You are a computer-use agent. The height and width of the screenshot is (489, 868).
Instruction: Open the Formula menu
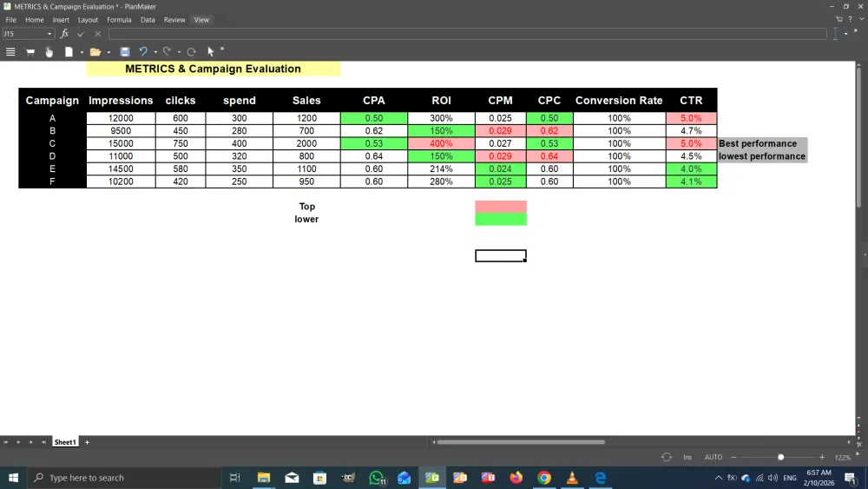[119, 20]
